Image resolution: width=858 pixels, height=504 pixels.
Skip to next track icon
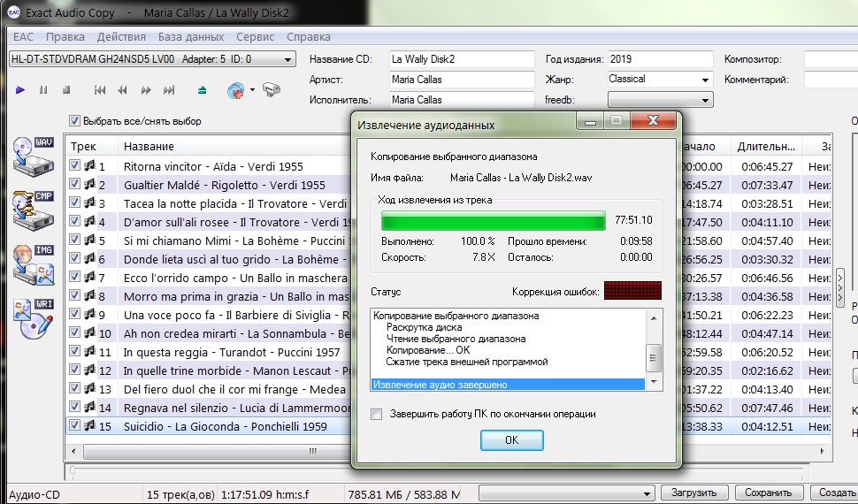coord(169,89)
